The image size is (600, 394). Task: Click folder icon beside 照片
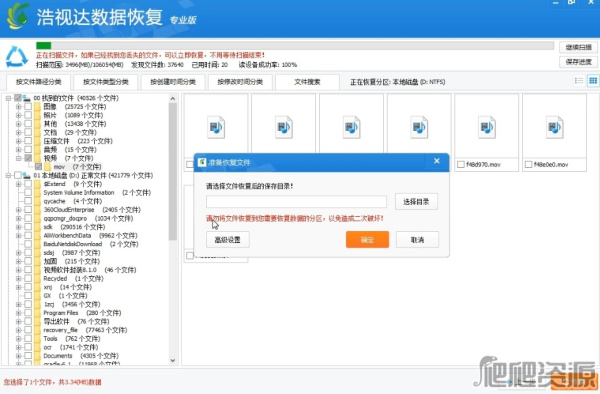[37, 115]
